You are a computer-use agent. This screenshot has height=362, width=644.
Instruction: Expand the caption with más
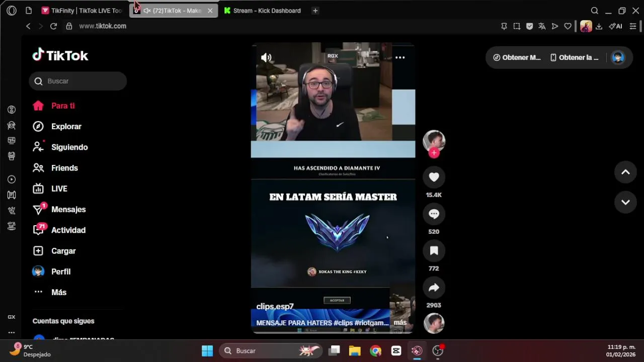point(400,322)
